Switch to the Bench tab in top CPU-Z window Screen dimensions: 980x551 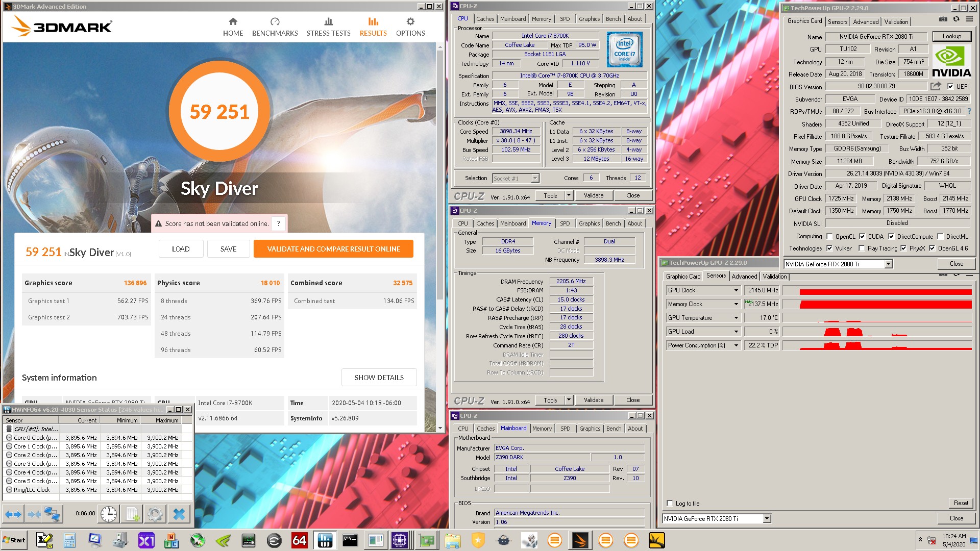613,19
